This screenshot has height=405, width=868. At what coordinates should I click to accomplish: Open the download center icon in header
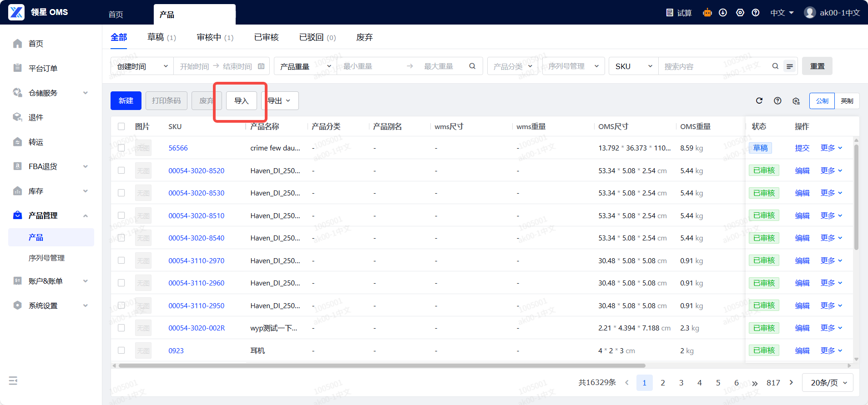point(723,13)
